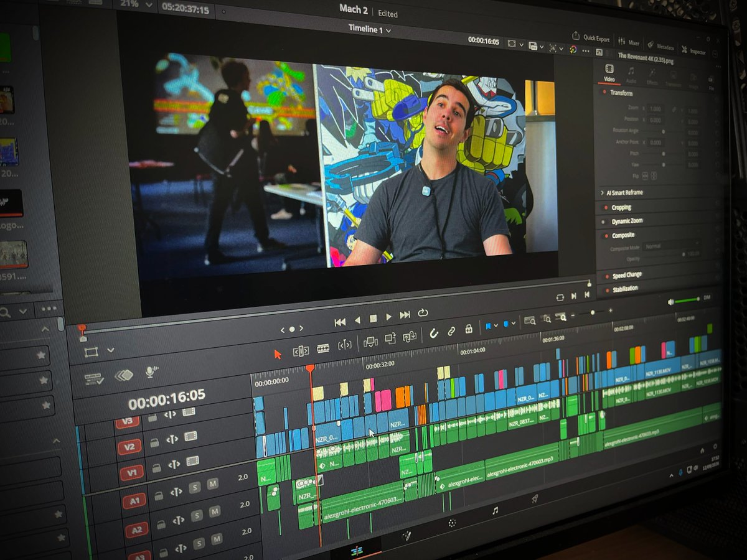Mute the A1 audio track

pos(213,483)
